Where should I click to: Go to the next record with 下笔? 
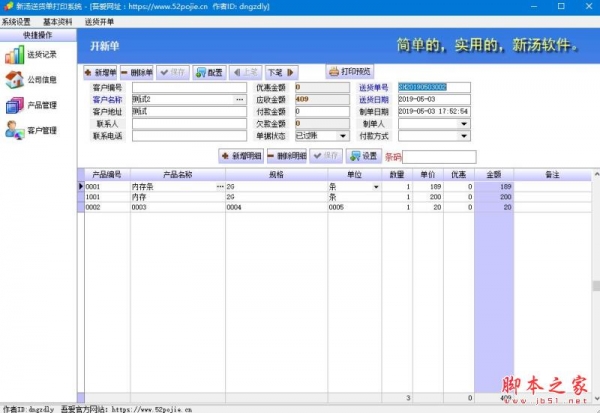click(280, 72)
